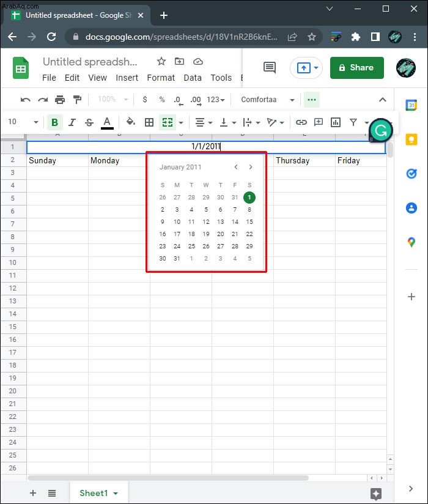Toggle merge cells button

[x=168, y=122]
